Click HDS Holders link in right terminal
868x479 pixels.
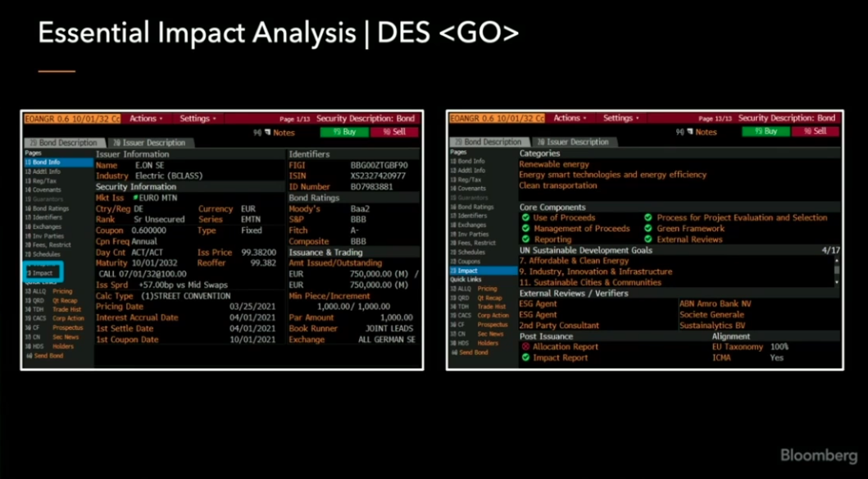[x=474, y=344]
